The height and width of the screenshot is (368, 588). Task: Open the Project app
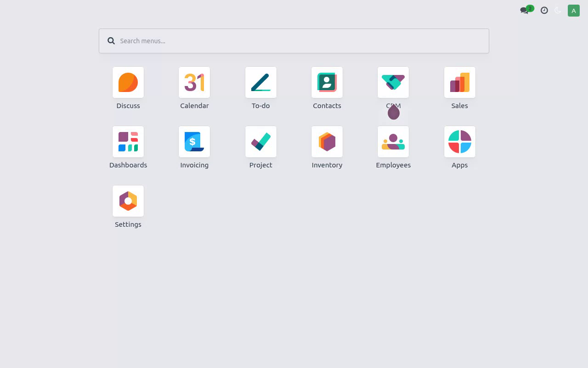[261, 142]
